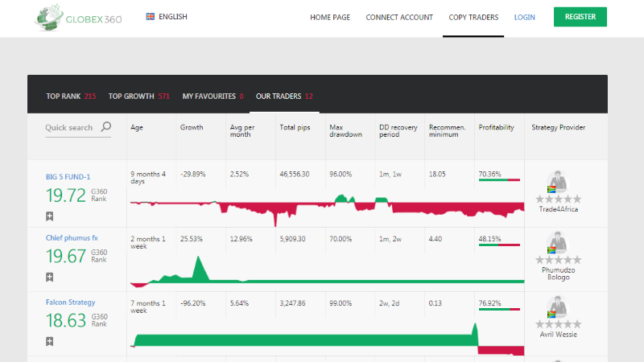Sort by DD recovery period header
Screen dimensions: 644x362
[398, 130]
